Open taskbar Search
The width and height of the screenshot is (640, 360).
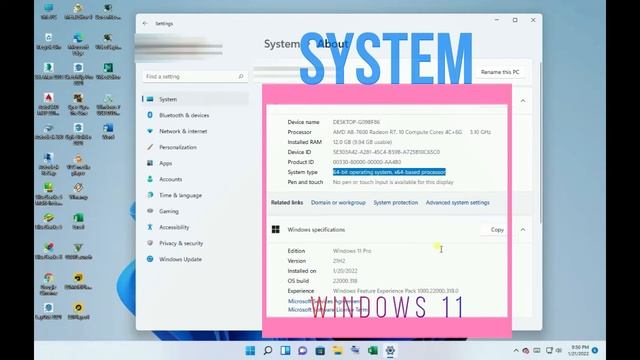pyautogui.click(x=268, y=350)
